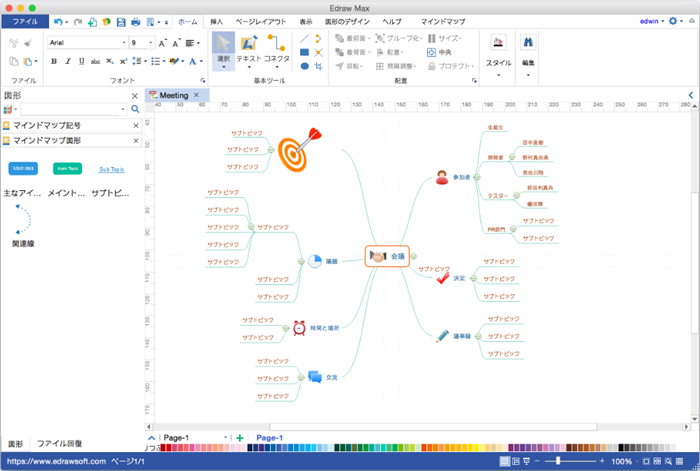Pick the yellow color swatch in palette
The width and height of the screenshot is (700, 471).
(476, 448)
